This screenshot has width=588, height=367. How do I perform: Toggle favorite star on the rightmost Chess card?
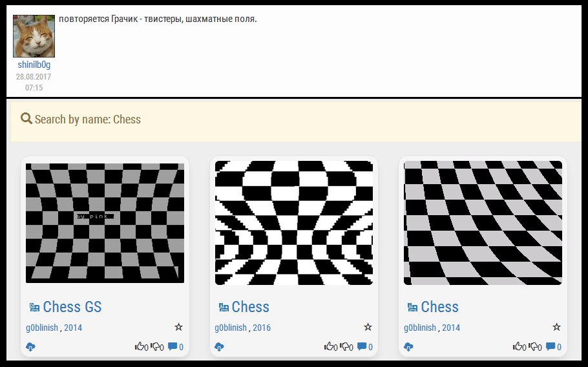point(557,328)
